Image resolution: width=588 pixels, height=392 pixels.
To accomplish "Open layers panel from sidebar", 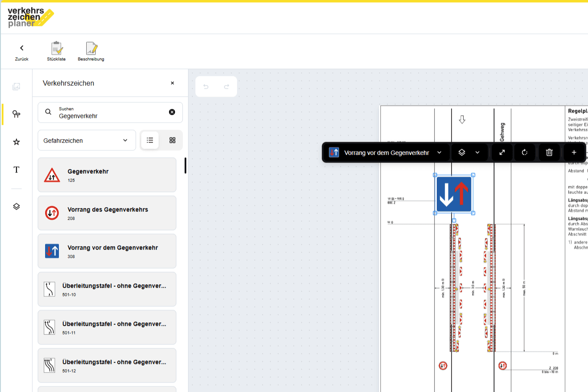I will 16,207.
